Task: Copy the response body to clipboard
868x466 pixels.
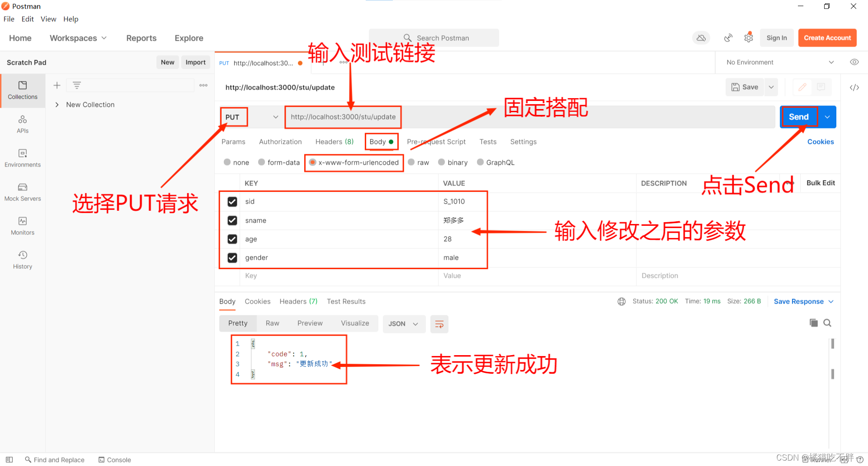Action: [x=814, y=323]
